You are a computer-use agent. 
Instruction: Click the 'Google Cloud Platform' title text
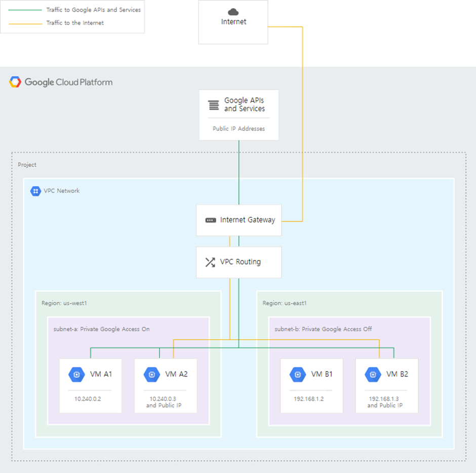68,82
